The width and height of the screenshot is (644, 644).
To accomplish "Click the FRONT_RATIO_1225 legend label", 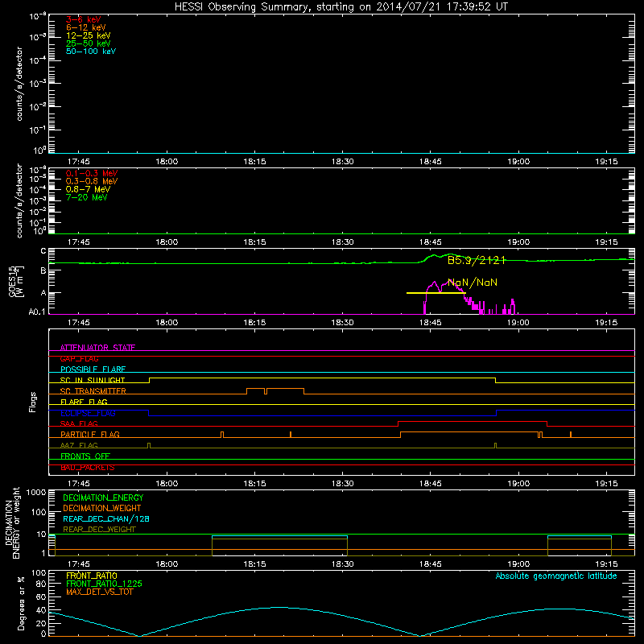I will (104, 584).
